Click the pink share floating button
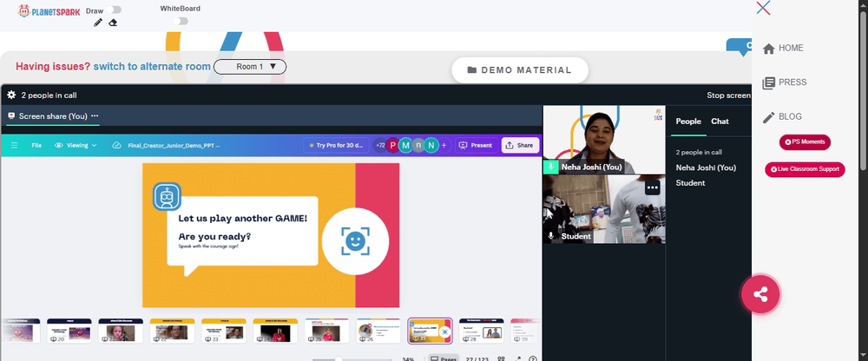The height and width of the screenshot is (361, 868). click(760, 294)
